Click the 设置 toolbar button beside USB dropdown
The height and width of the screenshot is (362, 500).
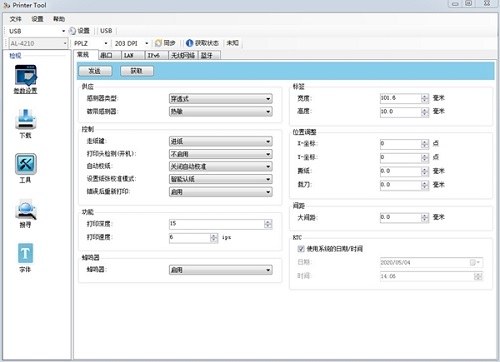[79, 31]
